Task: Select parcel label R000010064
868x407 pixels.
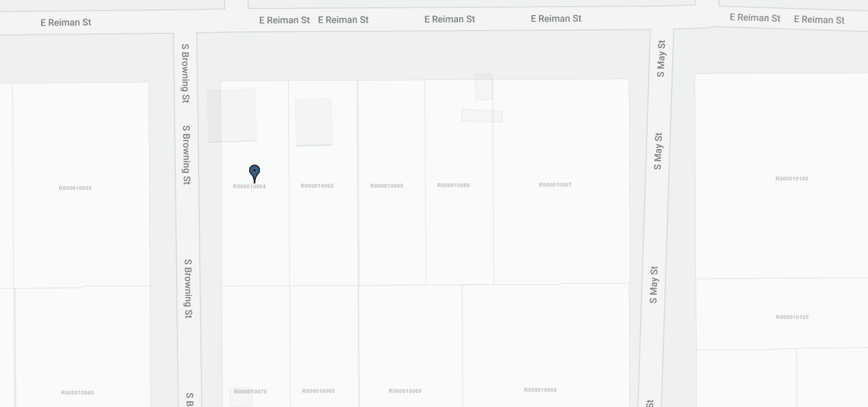Action: [249, 187]
